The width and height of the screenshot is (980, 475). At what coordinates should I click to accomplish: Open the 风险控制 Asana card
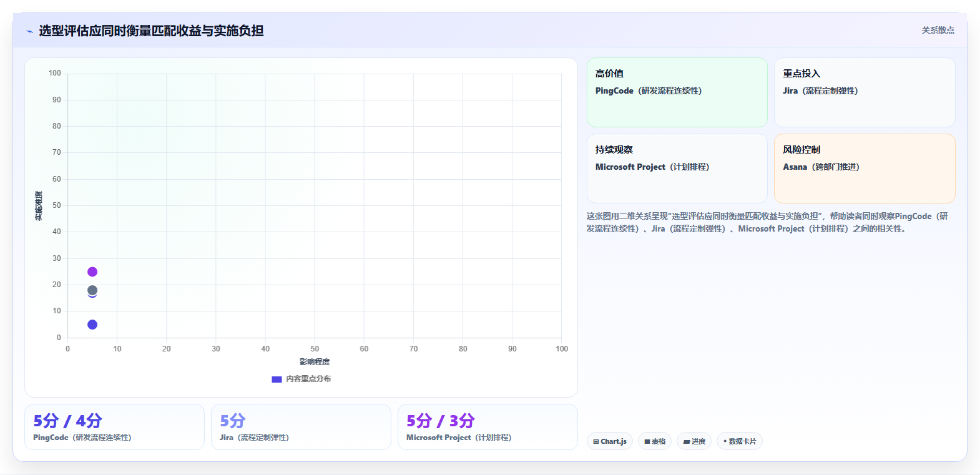point(865,169)
